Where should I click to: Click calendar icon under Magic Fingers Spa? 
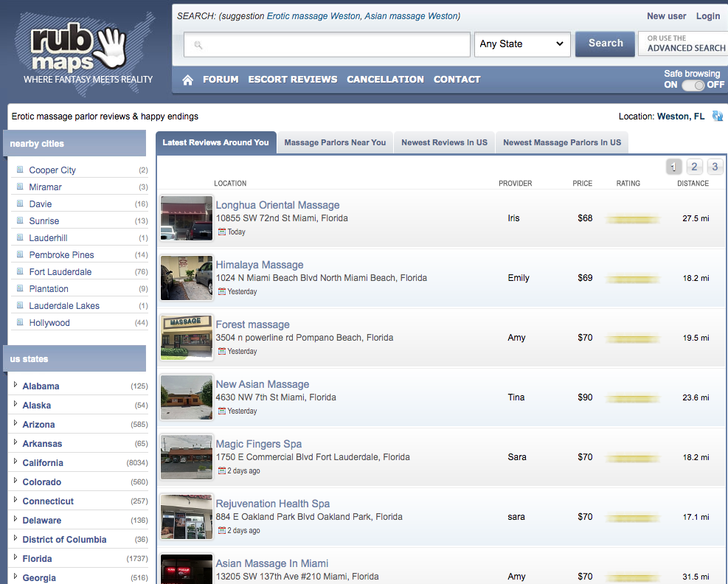click(x=222, y=470)
